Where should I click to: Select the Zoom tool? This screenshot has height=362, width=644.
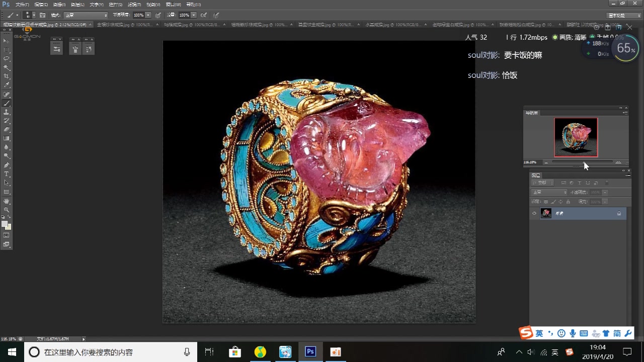[7, 210]
